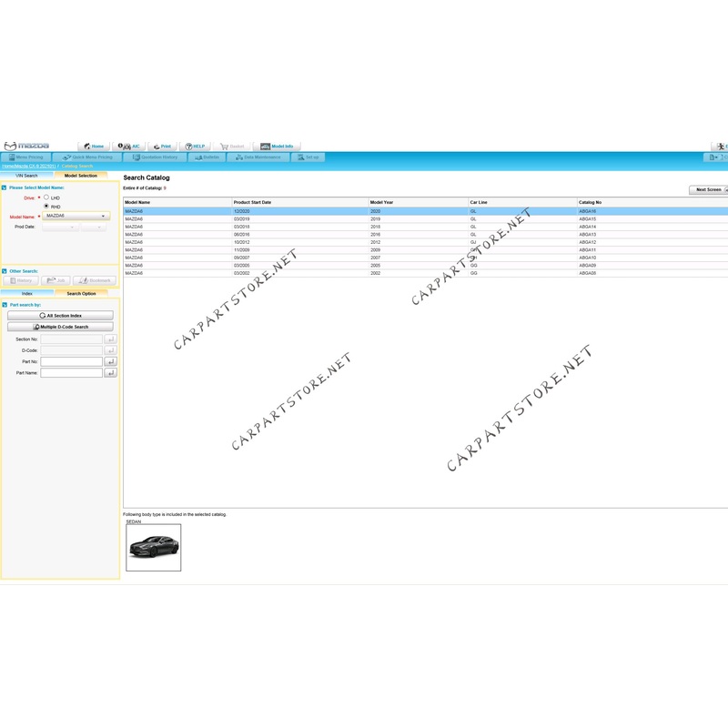Select the catalog row dated 09/2007
The width and height of the screenshot is (728, 728).
pyautogui.click(x=426, y=258)
